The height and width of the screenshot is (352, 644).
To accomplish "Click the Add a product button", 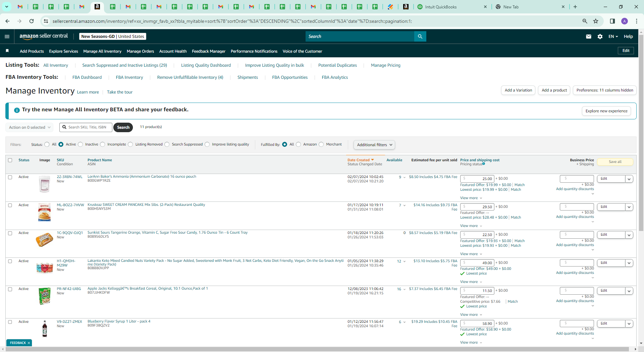I will 554,90.
